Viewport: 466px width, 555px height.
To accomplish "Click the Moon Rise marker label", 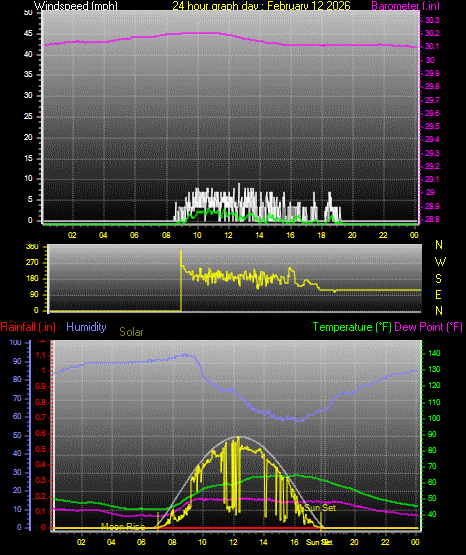I will (123, 527).
